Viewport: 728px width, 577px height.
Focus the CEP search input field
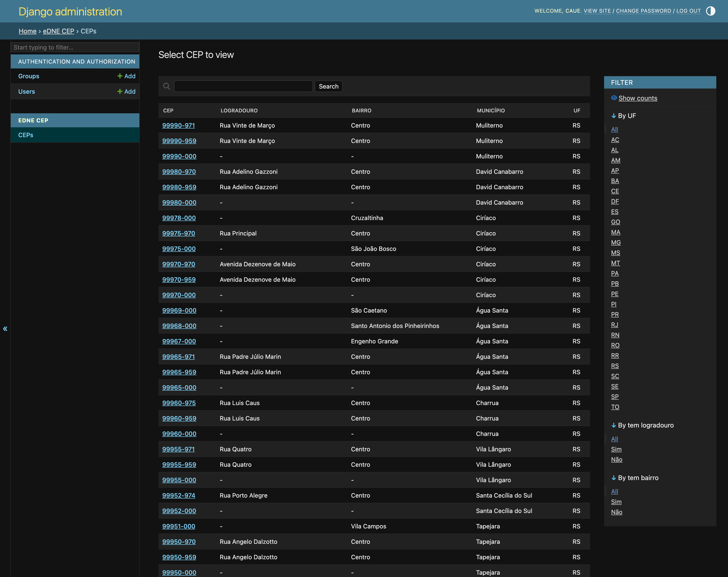pyautogui.click(x=243, y=86)
